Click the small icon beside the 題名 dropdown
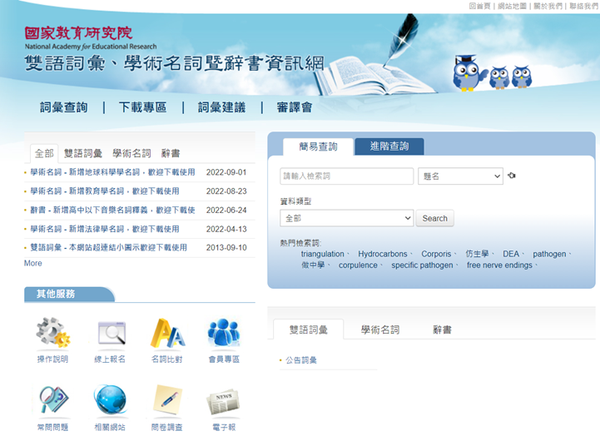Screen dimensions: 600x436 click(x=512, y=176)
